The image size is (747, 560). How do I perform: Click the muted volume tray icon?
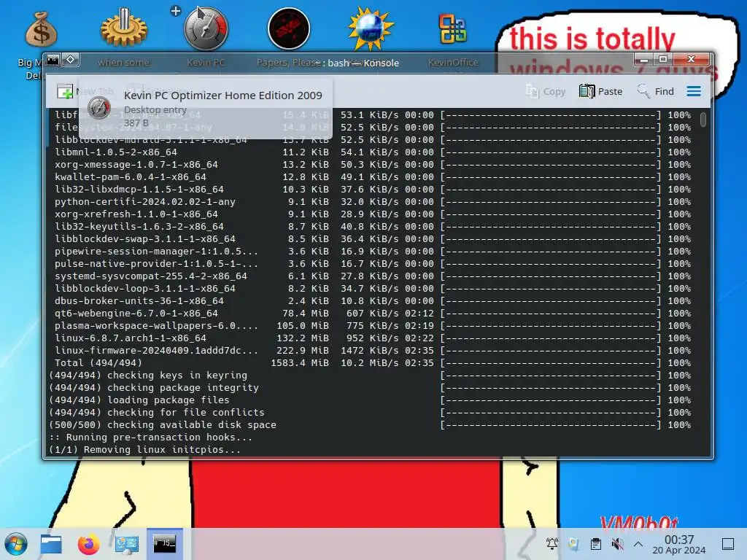[617, 544]
